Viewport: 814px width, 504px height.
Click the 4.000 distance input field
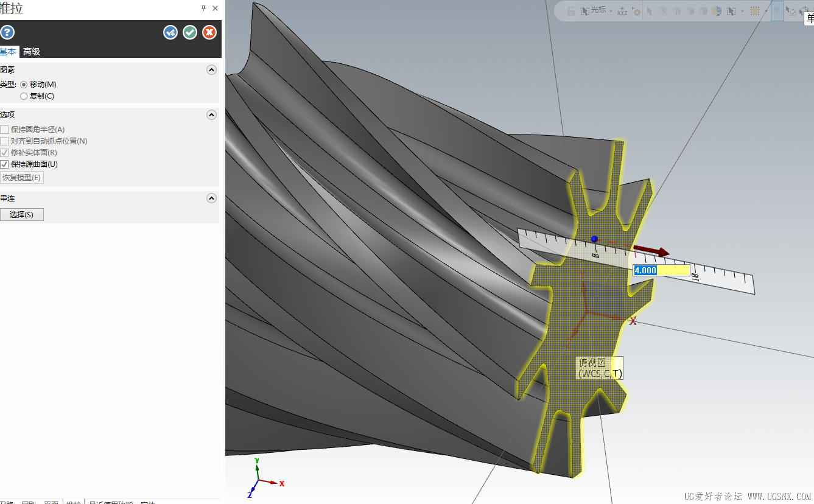coord(661,270)
